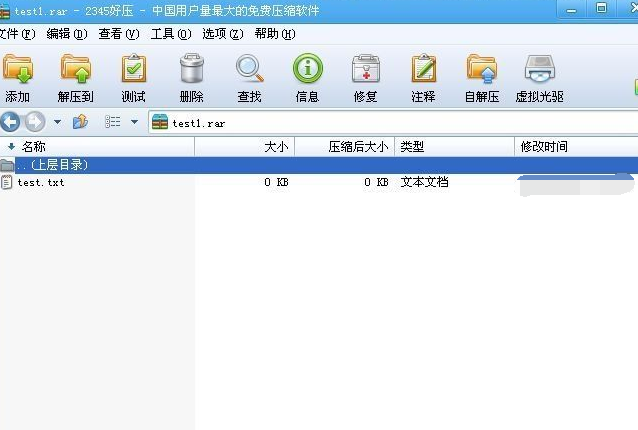Click the up-one-level folder icon
Viewport: 638px width, 430px height.
(x=80, y=122)
